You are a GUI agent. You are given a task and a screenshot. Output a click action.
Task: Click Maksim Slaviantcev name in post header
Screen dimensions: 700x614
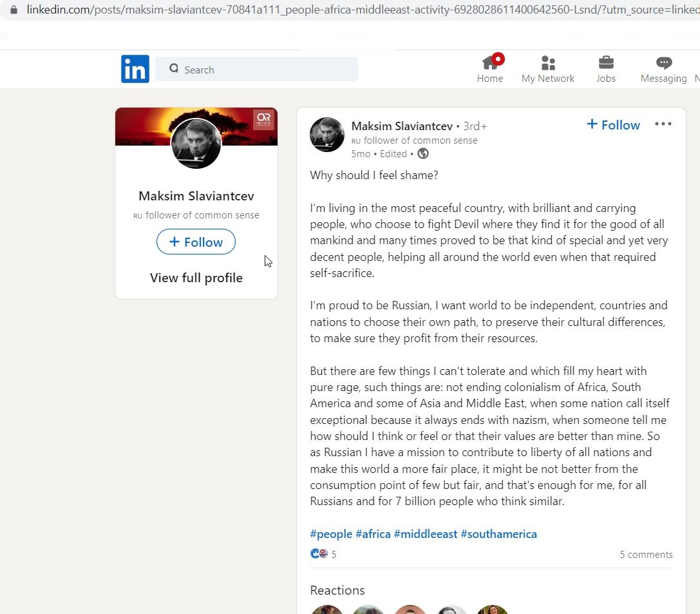tap(402, 126)
